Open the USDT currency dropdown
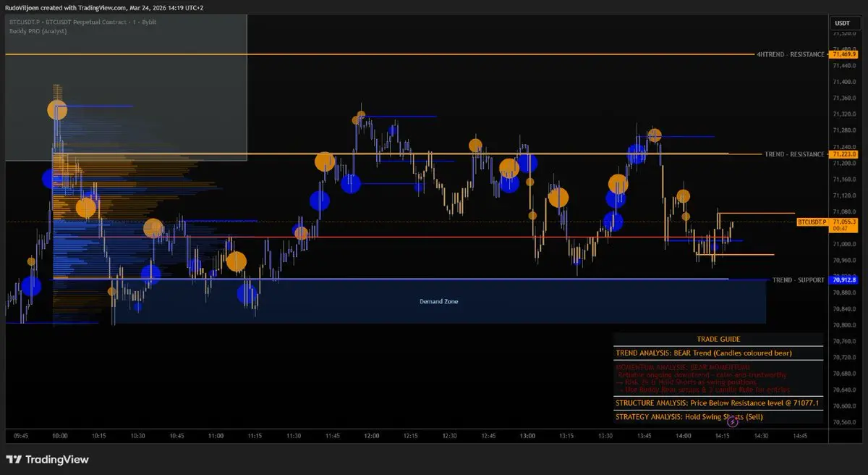Viewport: 868px width, 475px height. click(843, 23)
